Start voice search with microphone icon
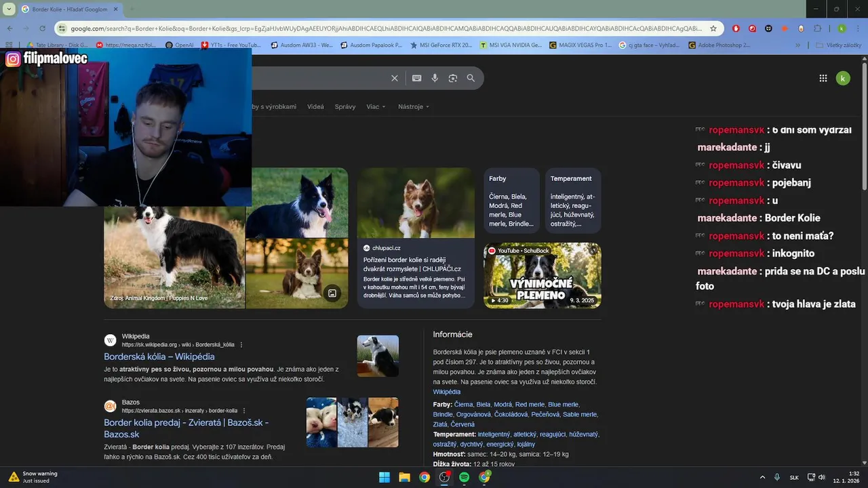 point(435,78)
